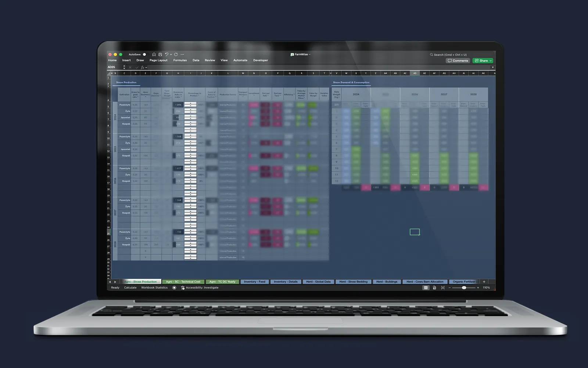This screenshot has width=588, height=368.
Task: Click the Redo icon
Action: (176, 54)
